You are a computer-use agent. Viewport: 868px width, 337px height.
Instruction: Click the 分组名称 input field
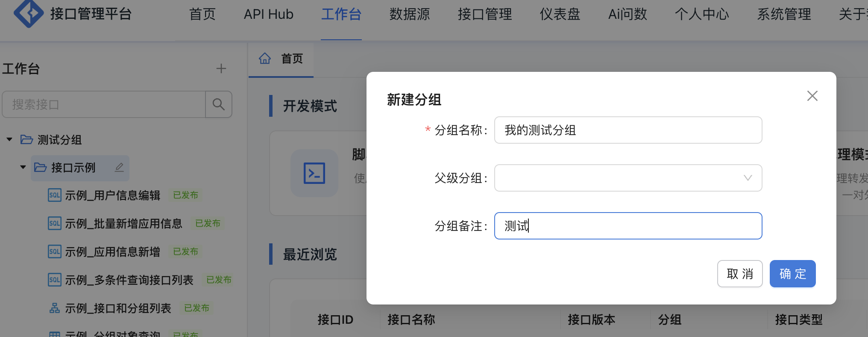(x=628, y=130)
